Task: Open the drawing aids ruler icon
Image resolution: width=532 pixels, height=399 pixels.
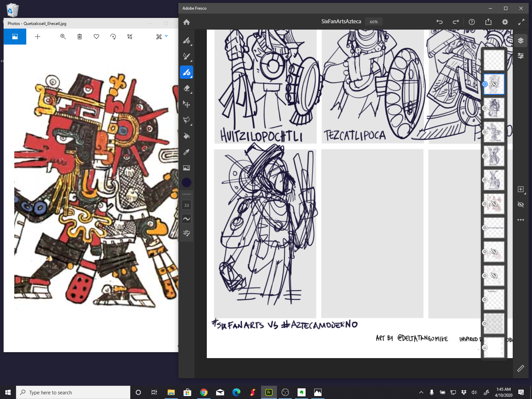Action: pyautogui.click(x=521, y=368)
